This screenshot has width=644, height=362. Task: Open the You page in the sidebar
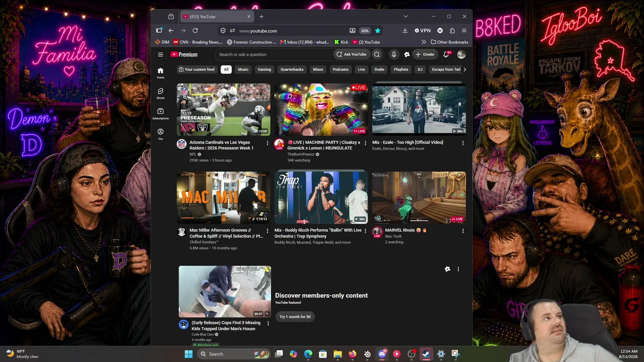coord(160,134)
